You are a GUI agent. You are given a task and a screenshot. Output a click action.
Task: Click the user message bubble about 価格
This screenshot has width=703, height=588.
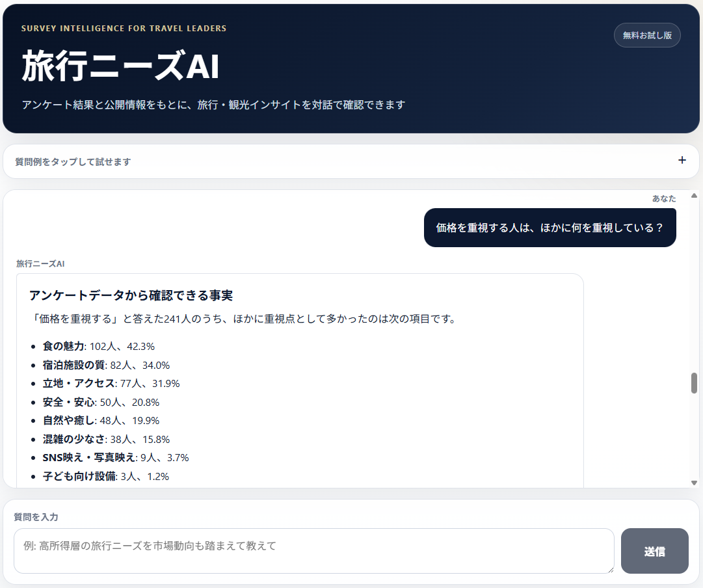(550, 228)
